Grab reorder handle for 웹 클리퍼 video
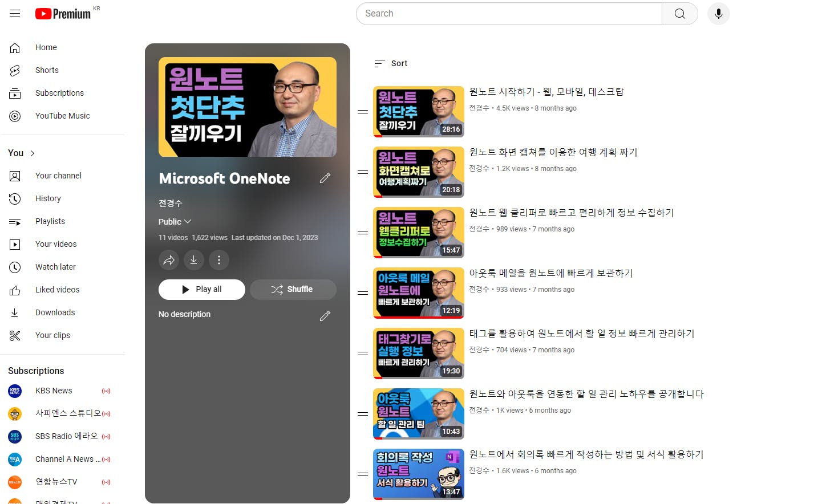 coord(363,233)
